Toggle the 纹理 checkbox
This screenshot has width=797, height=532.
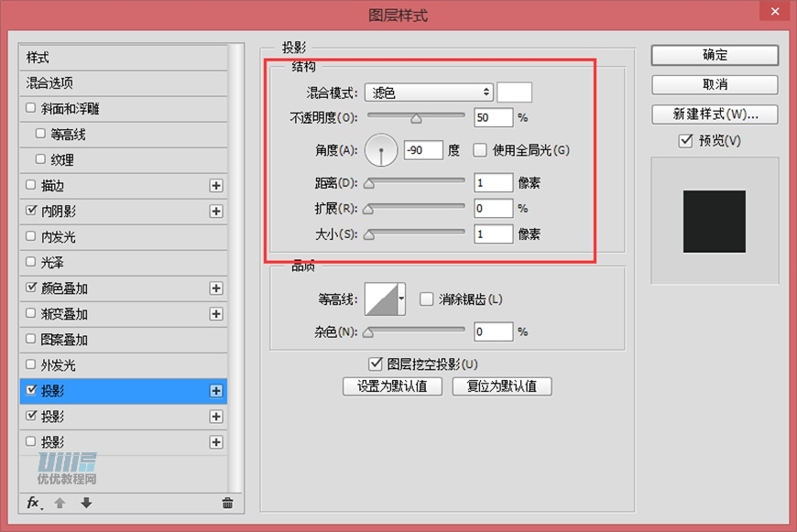(x=40, y=159)
